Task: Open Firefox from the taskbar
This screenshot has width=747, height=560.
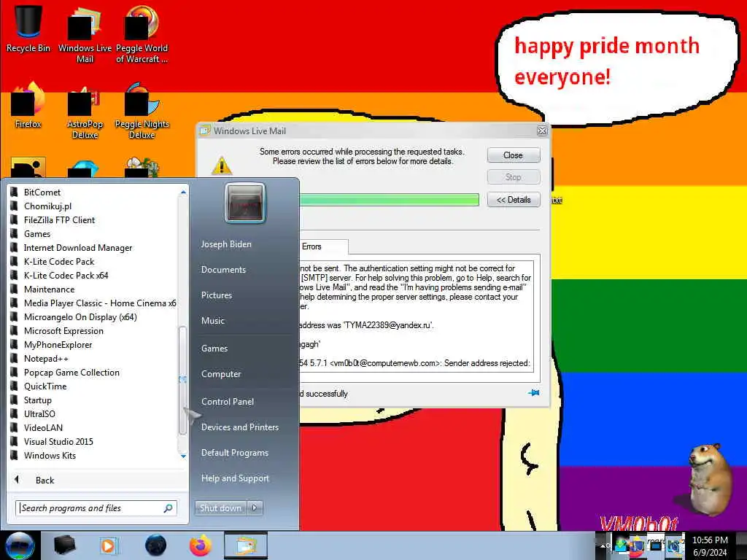Action: coord(201,545)
